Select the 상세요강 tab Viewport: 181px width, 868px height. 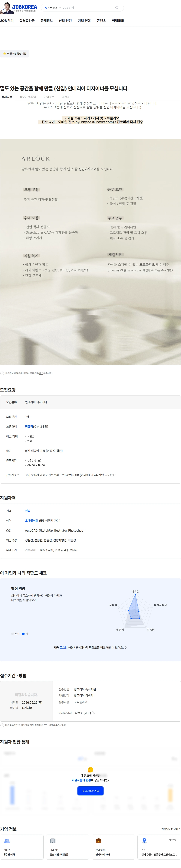[7, 97]
